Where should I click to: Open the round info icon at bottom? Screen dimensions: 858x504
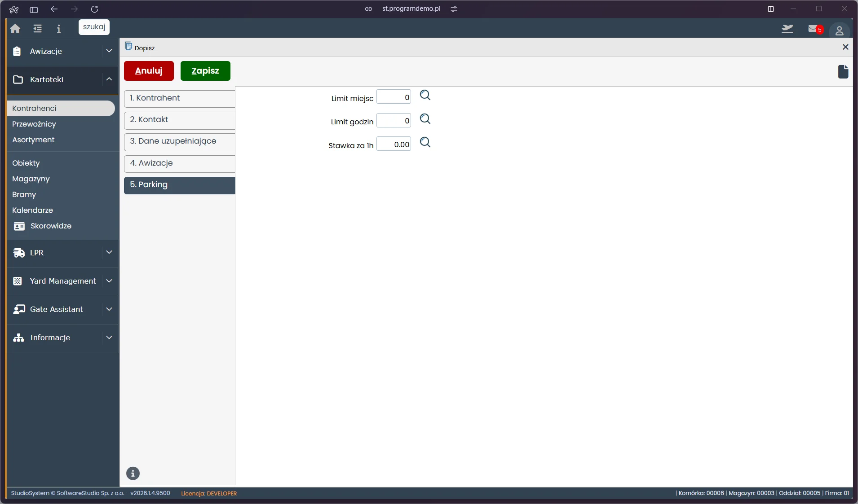point(133,473)
